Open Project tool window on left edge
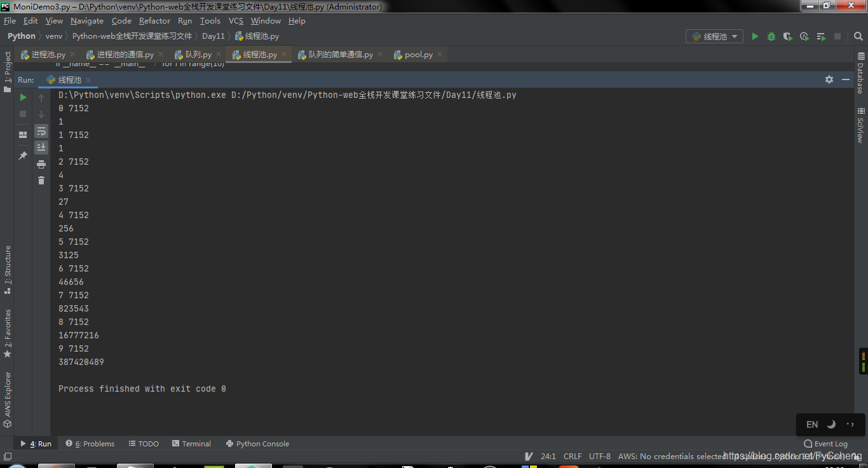This screenshot has width=868, height=468. point(8,72)
